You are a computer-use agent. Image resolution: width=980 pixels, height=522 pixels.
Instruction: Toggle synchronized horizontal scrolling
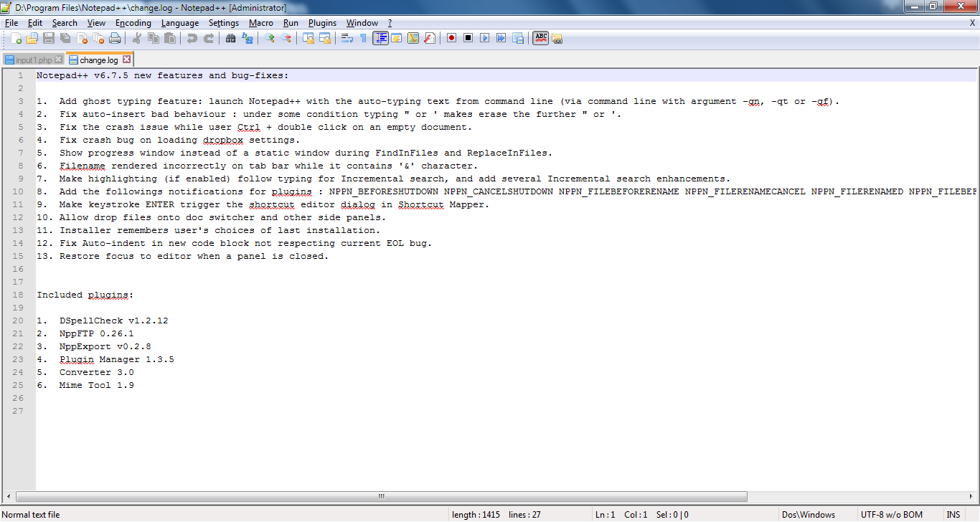[325, 38]
